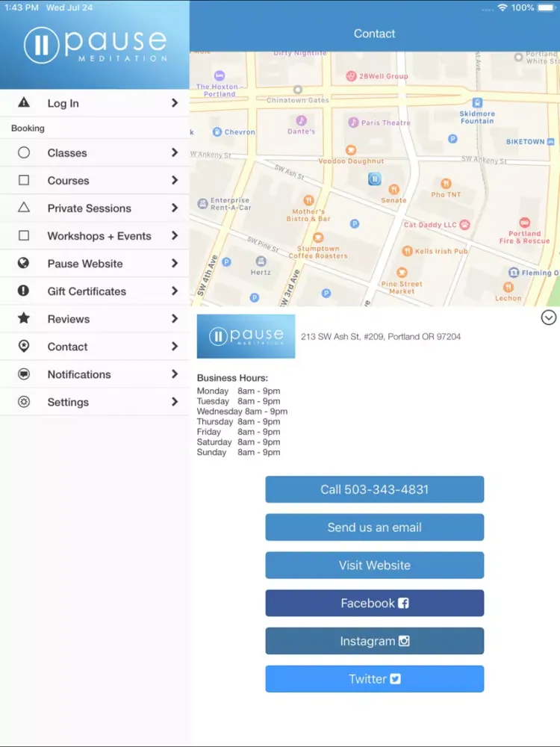This screenshot has height=747, width=560.
Task: Open Workshops + Events menu item
Action: (x=95, y=235)
